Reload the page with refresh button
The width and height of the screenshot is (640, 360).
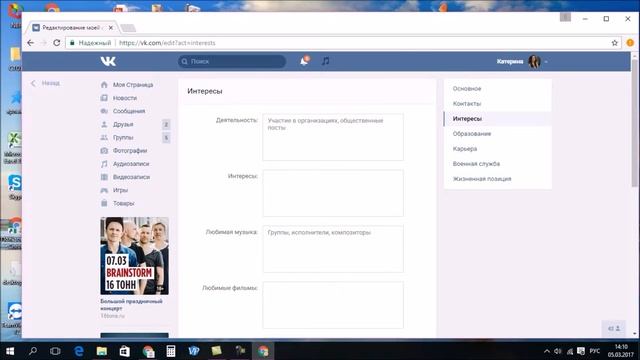(x=57, y=43)
